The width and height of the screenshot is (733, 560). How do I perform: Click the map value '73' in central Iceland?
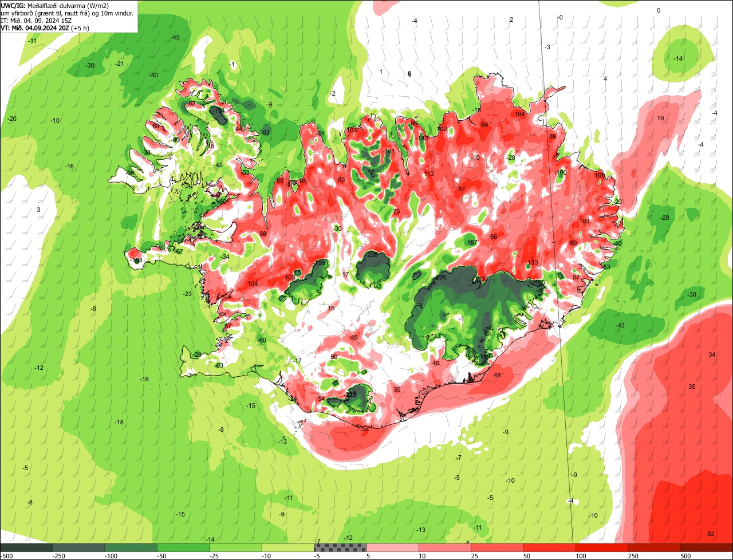pos(396,212)
